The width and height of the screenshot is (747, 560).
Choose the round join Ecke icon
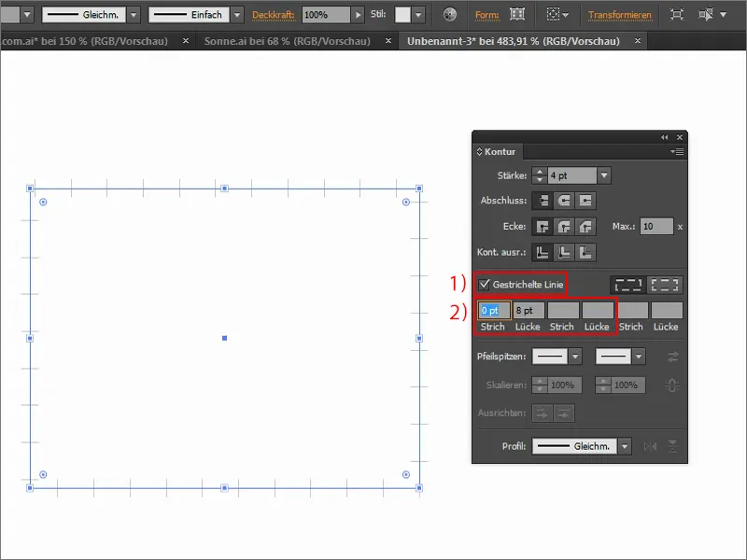pos(564,227)
